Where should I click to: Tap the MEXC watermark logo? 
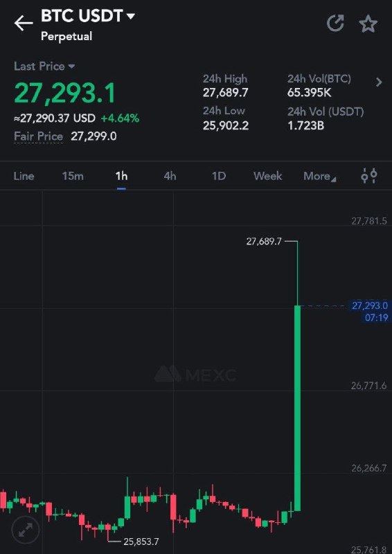pyautogui.click(x=195, y=374)
